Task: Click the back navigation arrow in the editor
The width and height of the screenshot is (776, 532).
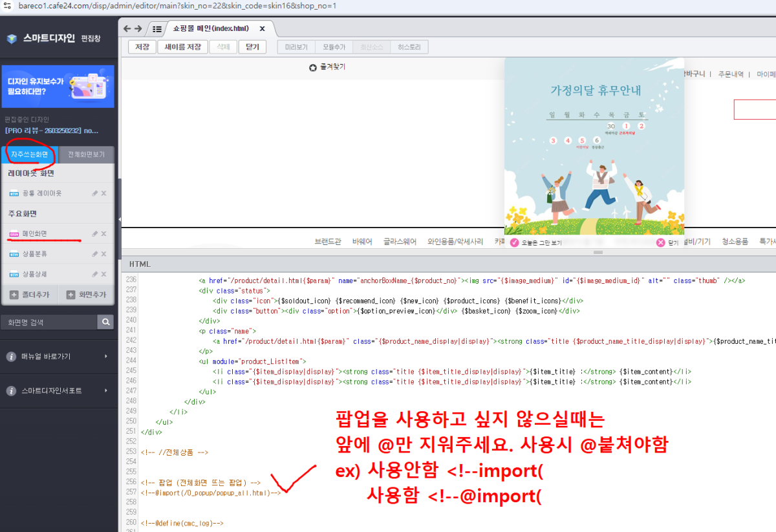Action: click(x=127, y=28)
